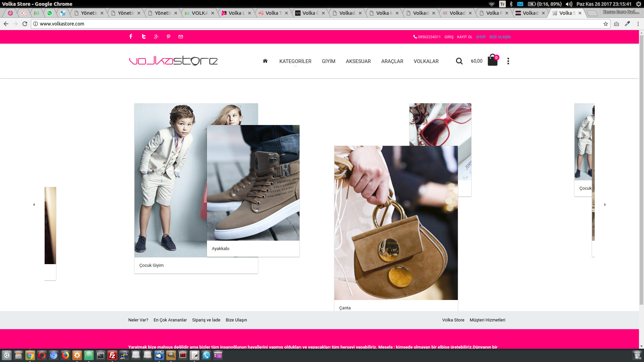
Task: Open the Chrome three-dot menu
Action: click(x=638, y=24)
